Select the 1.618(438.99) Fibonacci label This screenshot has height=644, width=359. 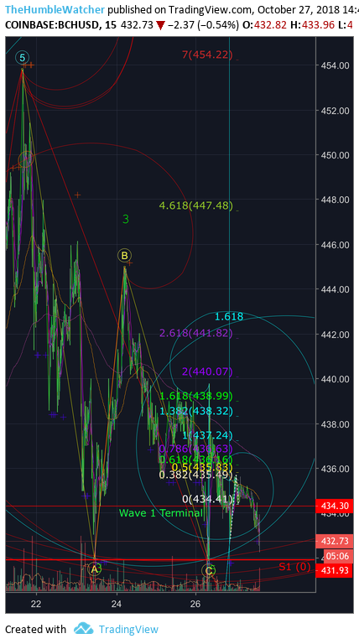(196, 396)
